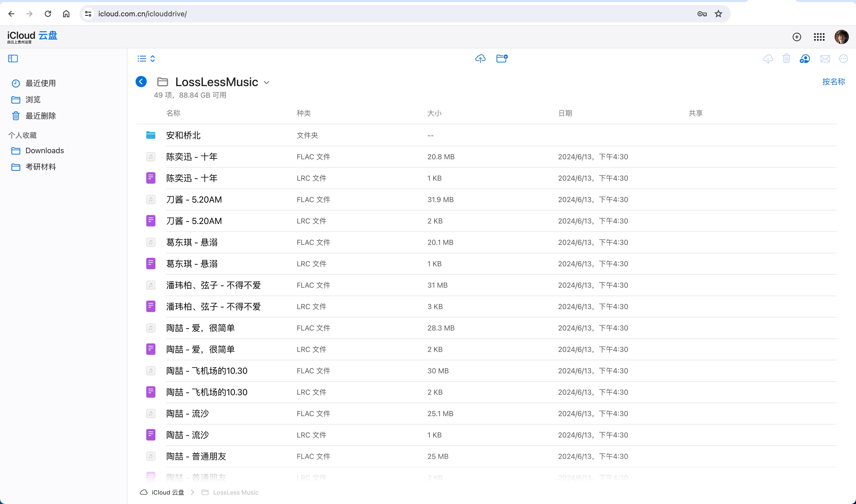This screenshot has height=504, width=856.
Task: Sort by 种类 column header
Action: [x=304, y=113]
